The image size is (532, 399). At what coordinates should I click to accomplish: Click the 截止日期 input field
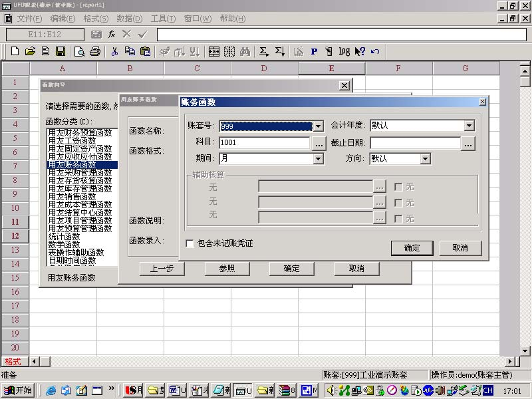pyautogui.click(x=415, y=142)
